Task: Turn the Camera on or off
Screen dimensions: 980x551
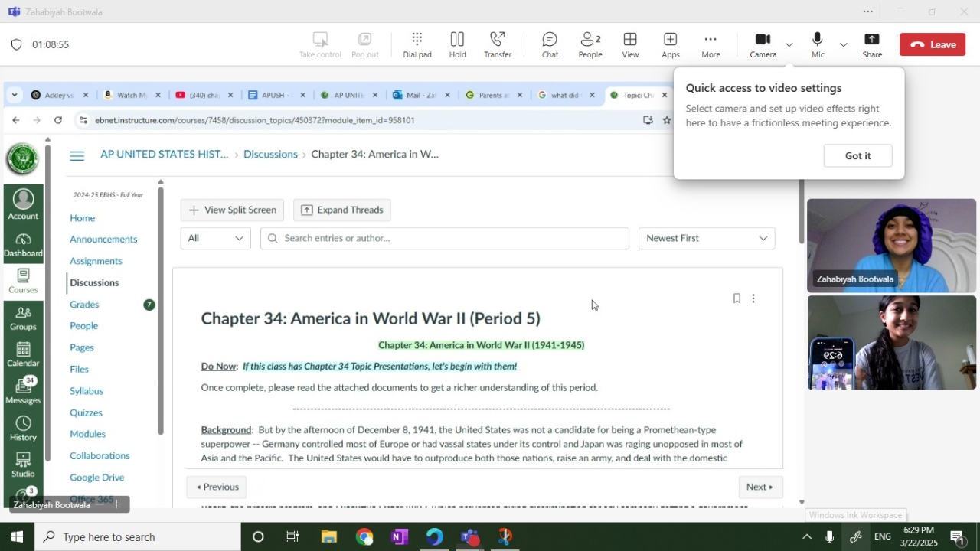Action: 763,45
